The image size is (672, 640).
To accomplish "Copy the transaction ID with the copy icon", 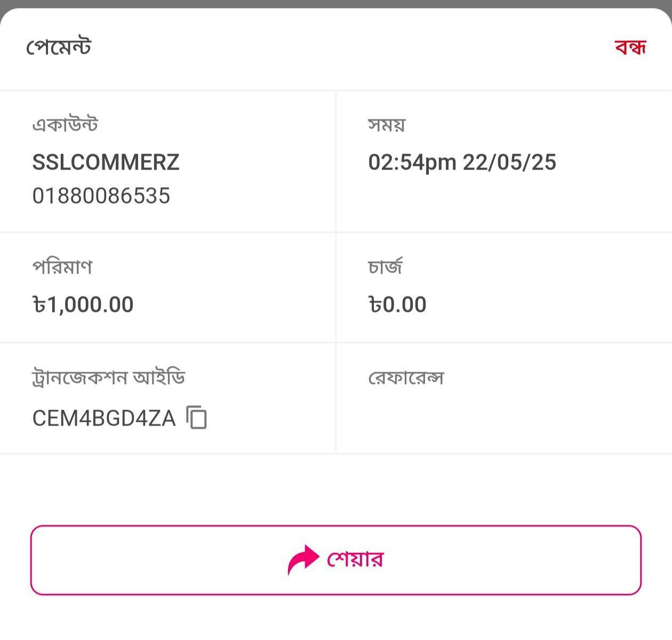I will point(197,417).
